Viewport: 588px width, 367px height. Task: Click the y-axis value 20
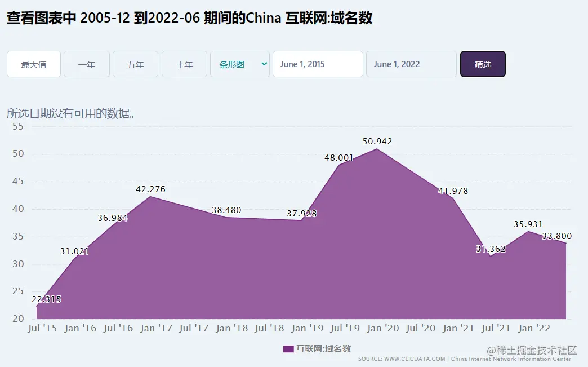pos(18,319)
